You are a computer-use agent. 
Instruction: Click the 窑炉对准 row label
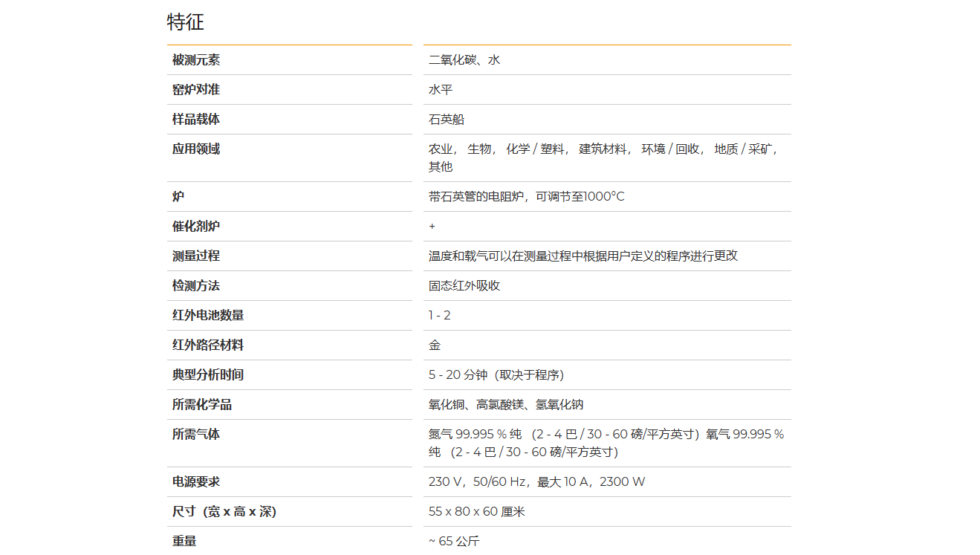[x=195, y=90]
